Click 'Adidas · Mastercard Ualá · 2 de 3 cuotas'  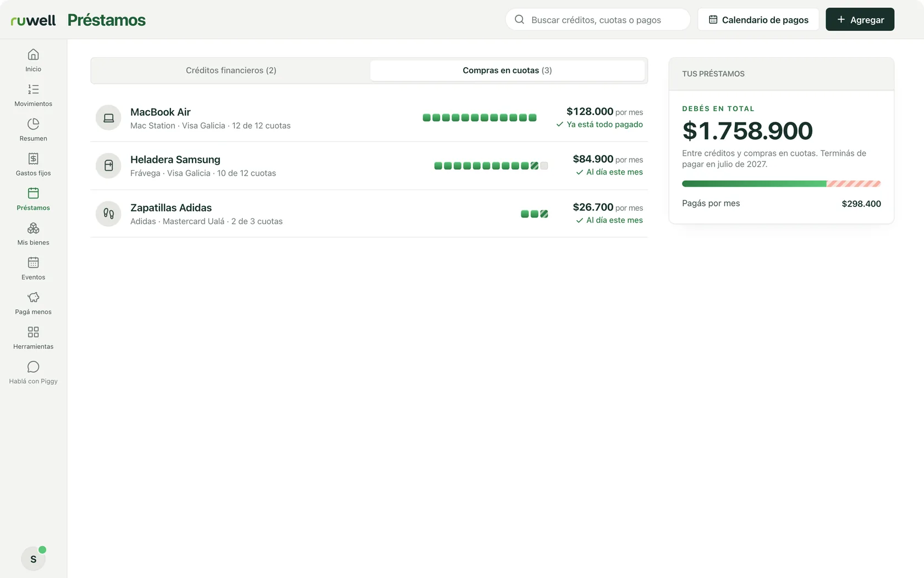(206, 221)
